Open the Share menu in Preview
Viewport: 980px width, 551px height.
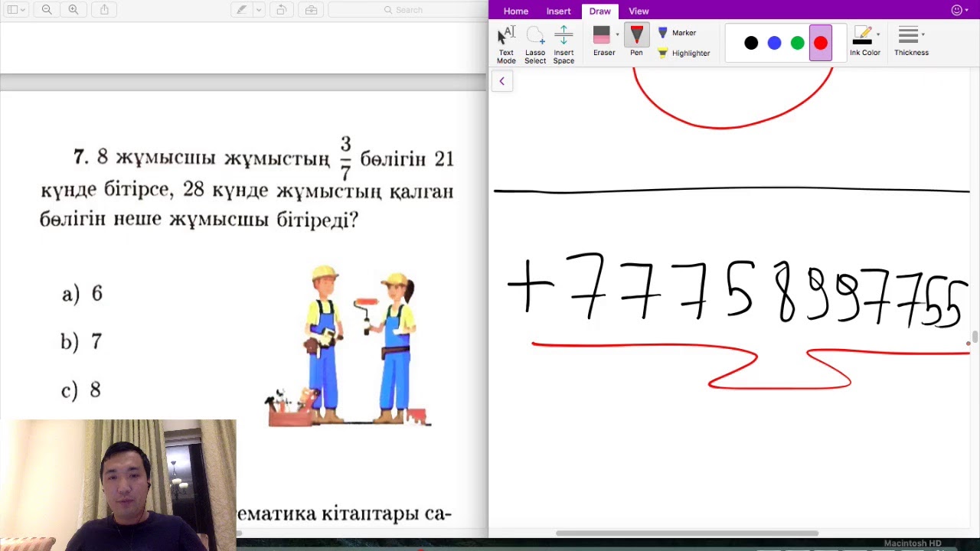pyautogui.click(x=104, y=10)
